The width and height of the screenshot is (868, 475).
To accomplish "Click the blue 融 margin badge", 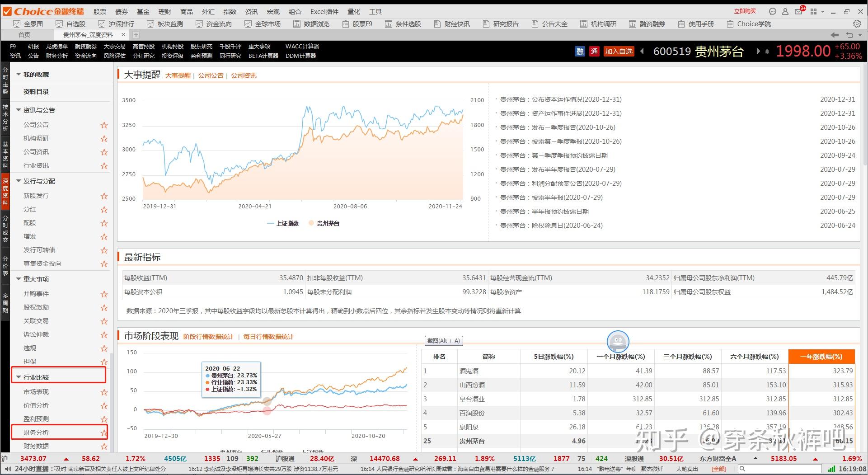I will click(580, 52).
